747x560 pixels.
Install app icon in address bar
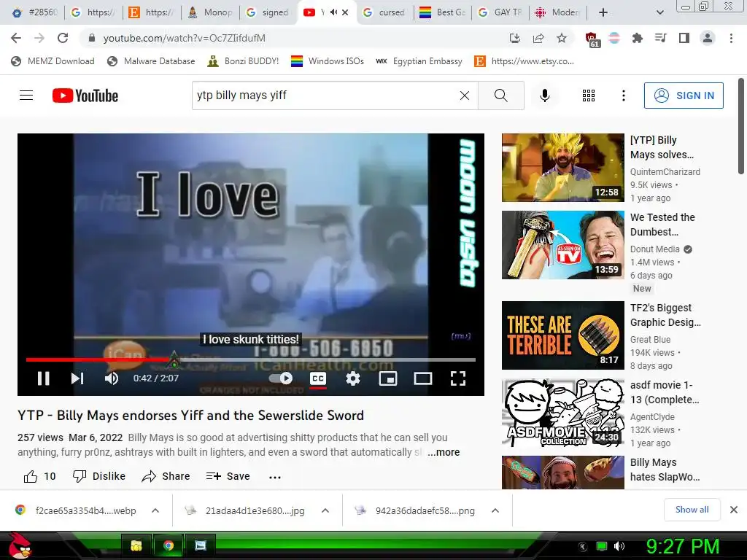(514, 38)
